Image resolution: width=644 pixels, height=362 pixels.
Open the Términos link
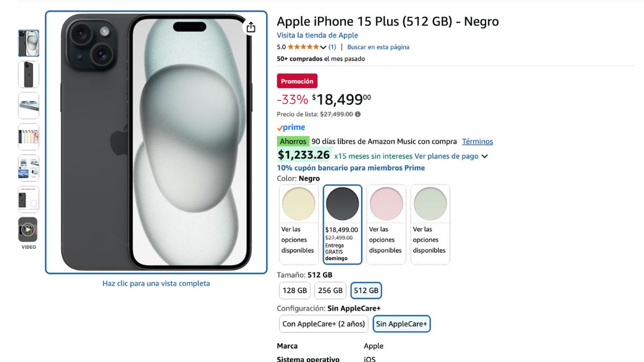coord(478,142)
